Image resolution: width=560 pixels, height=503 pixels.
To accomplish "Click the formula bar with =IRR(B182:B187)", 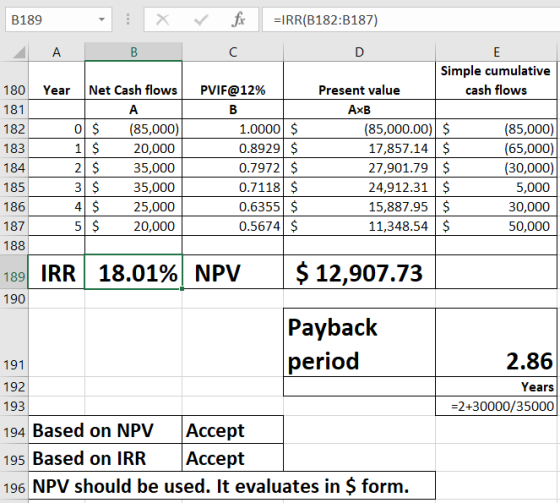I will pyautogui.click(x=411, y=20).
